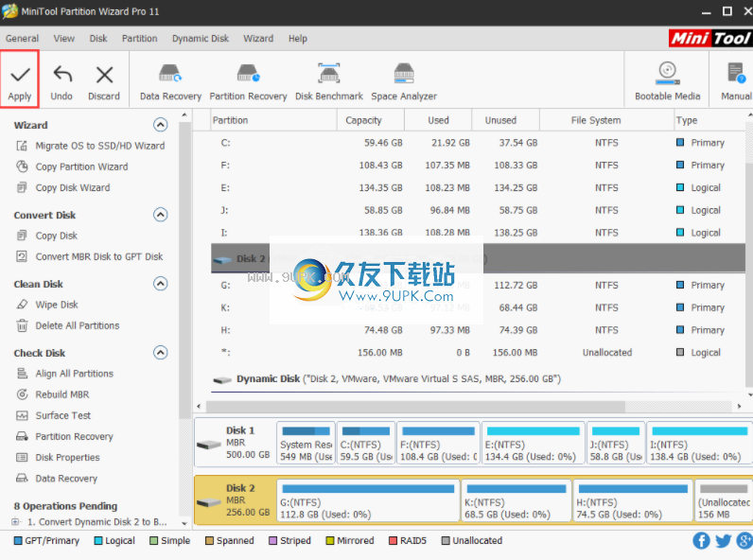Start Disk Benchmark tool
The image size is (753, 560).
coord(329,82)
